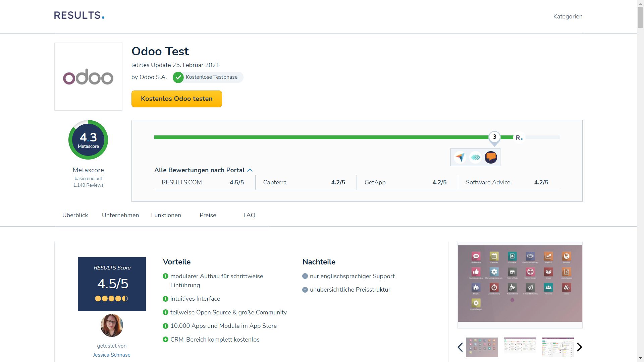Click the Capterra arrow portal icon
Screen dimensions: 644x362
pos(460,157)
